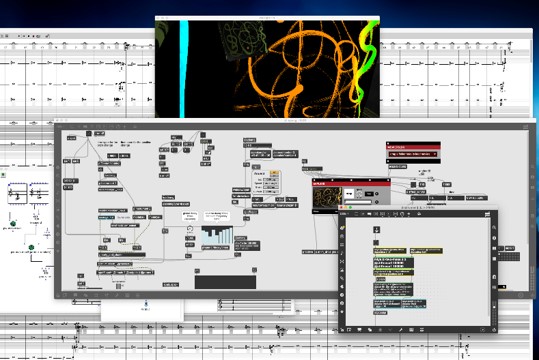Click the musical note audio icon in left toolbar
The width and height of the screenshot is (539, 360).
click(x=342, y=253)
